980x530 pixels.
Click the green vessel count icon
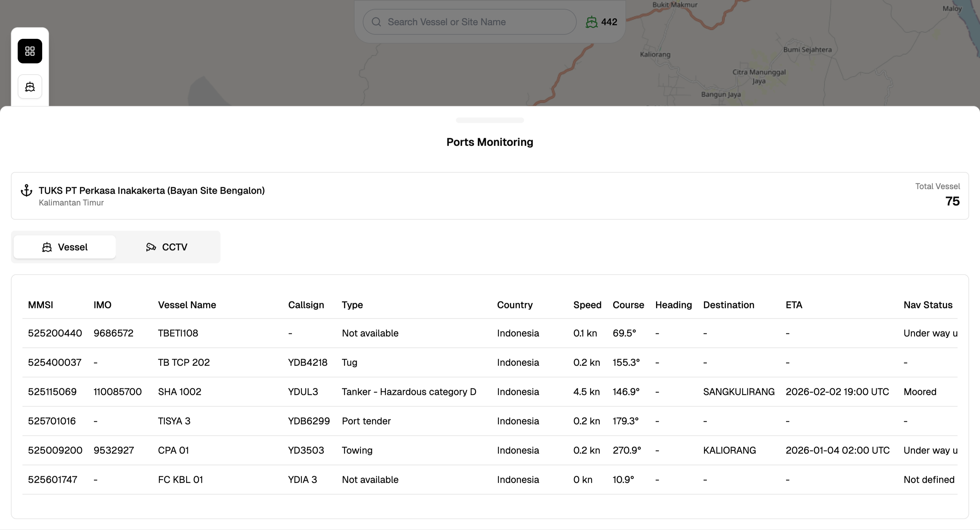click(591, 22)
